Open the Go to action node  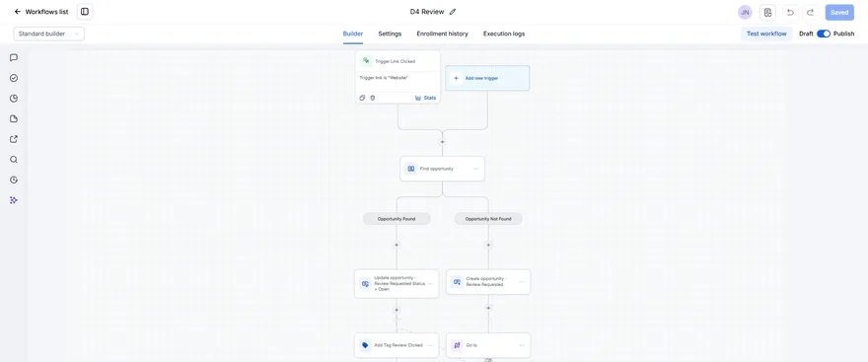[x=488, y=345]
